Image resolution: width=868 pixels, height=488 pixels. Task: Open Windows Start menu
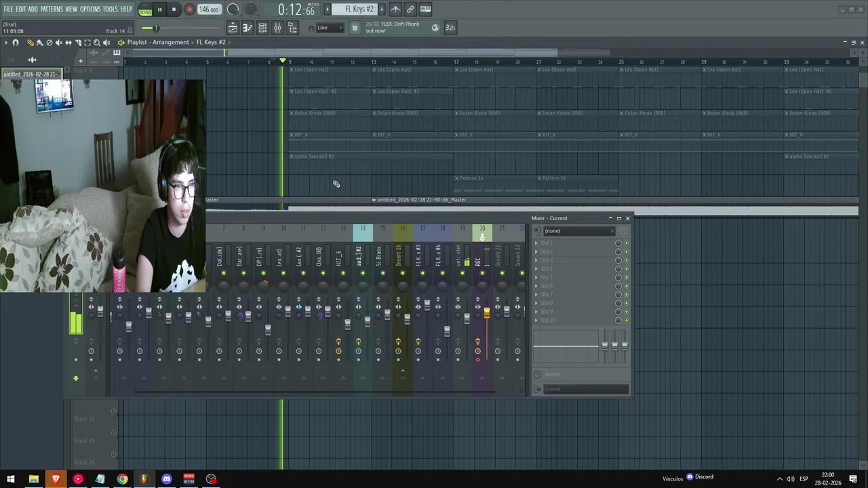click(10, 479)
